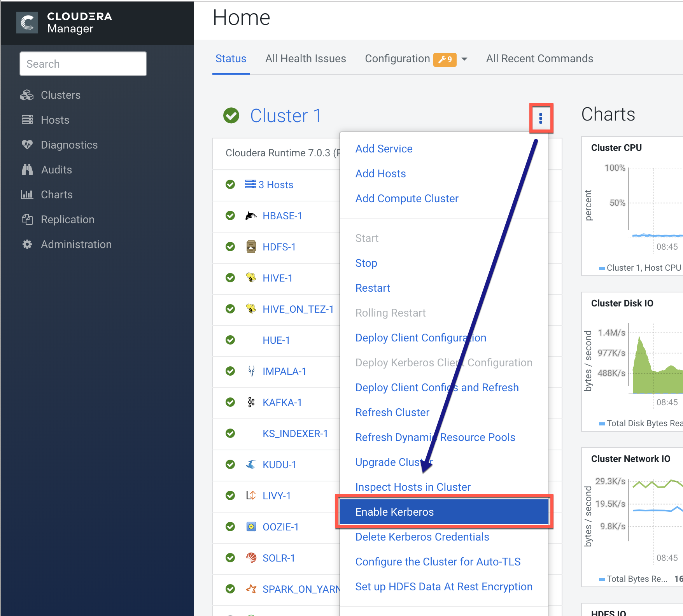683x616 pixels.
Task: Click the Replication sidebar icon
Action: [x=27, y=220]
